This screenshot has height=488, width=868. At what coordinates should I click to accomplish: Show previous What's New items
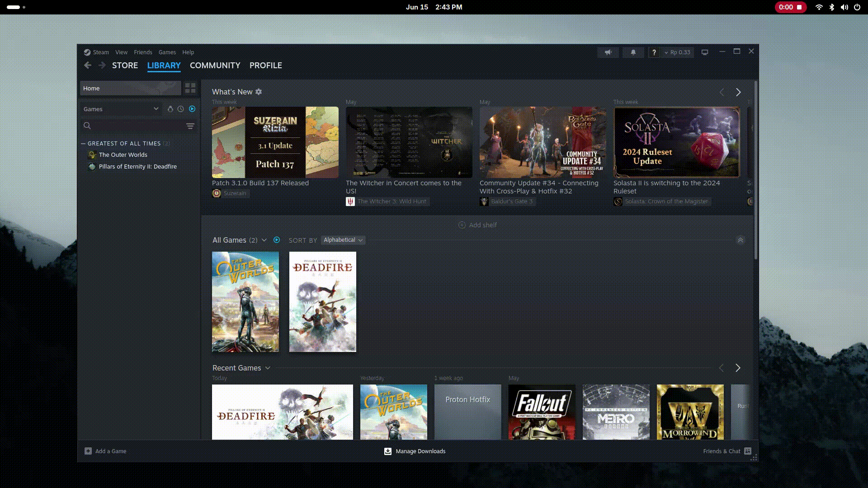(x=722, y=92)
